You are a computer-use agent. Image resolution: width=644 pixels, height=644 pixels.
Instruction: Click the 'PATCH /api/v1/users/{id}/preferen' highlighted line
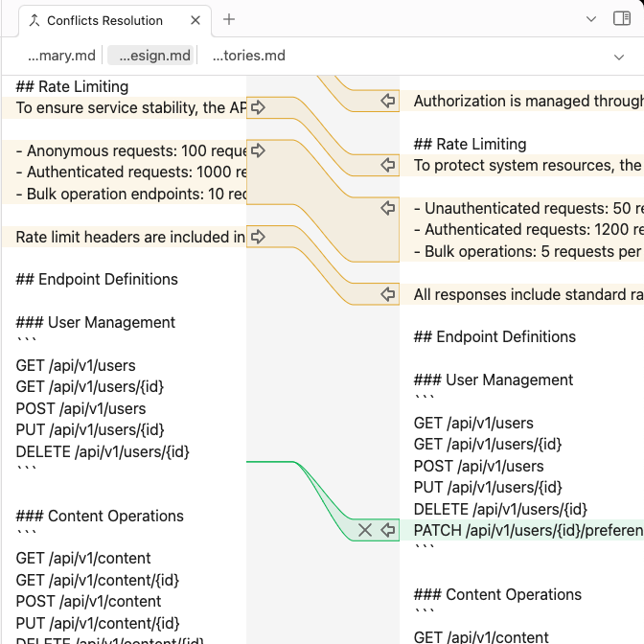click(x=529, y=530)
